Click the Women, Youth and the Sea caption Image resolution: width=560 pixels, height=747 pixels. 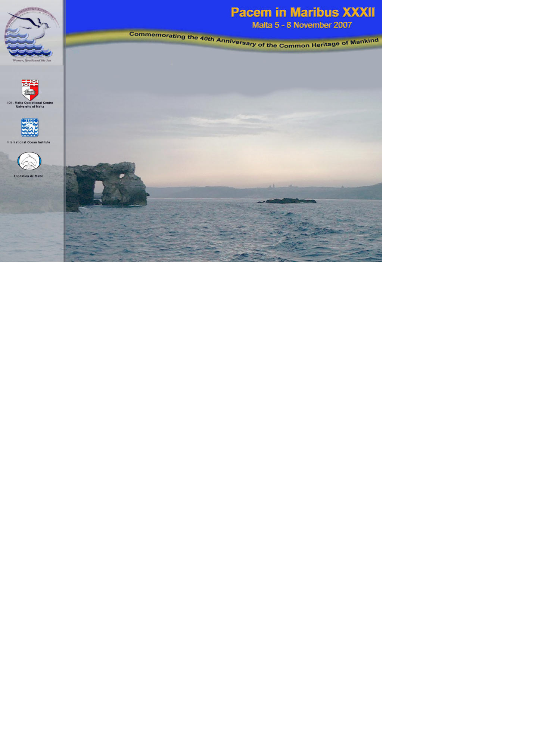click(32, 60)
